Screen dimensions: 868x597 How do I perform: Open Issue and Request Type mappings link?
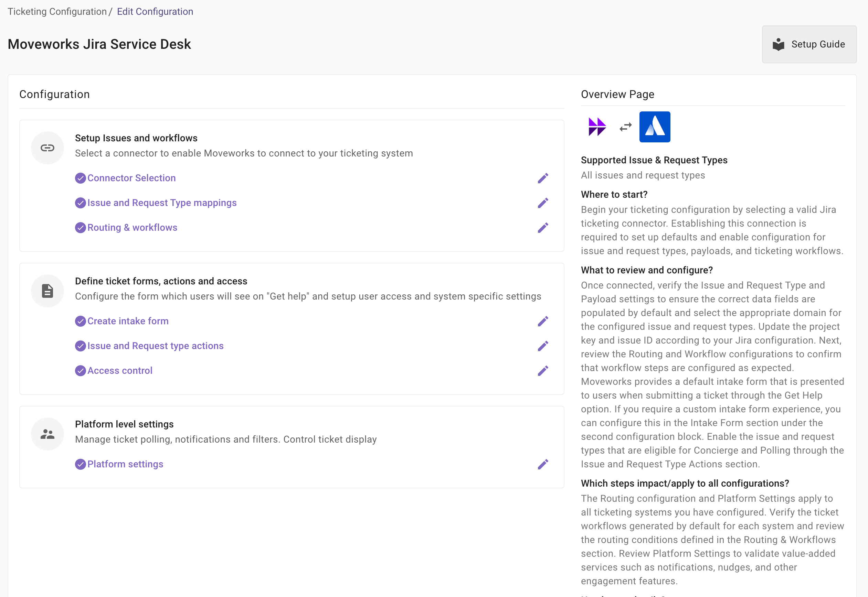(162, 203)
